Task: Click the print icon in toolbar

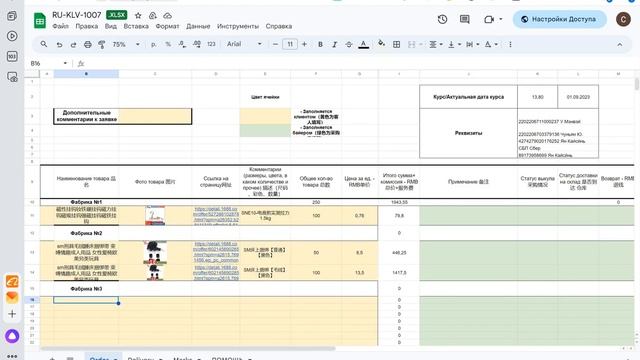Action: pos(87,44)
